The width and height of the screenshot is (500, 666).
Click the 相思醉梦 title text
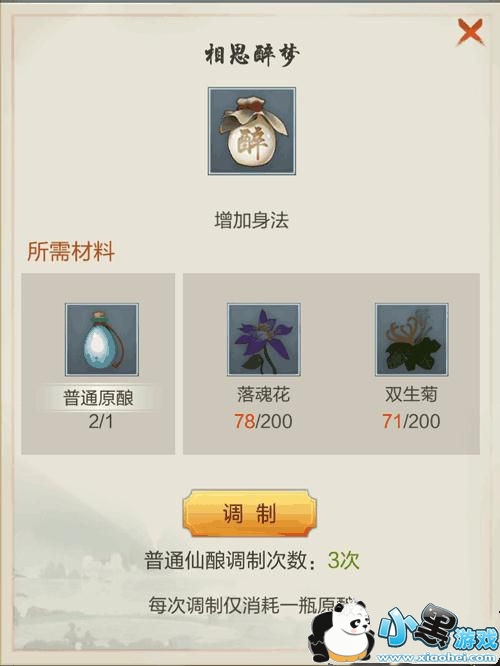pyautogui.click(x=252, y=55)
